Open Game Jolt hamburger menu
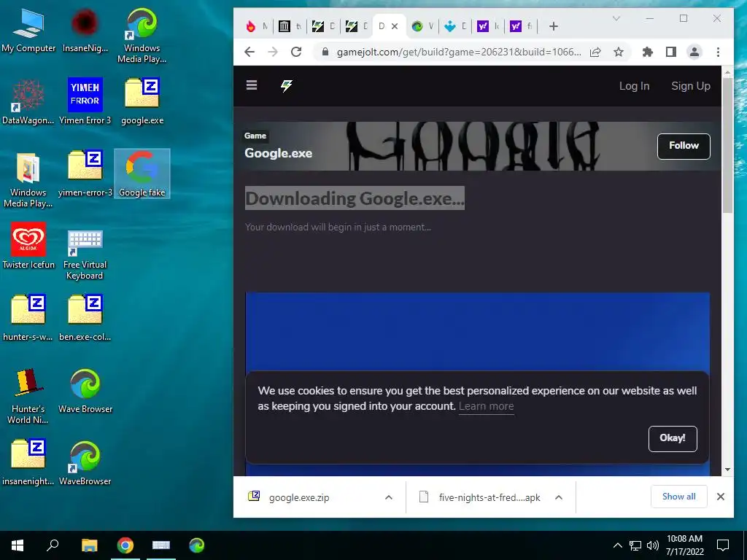 click(252, 85)
